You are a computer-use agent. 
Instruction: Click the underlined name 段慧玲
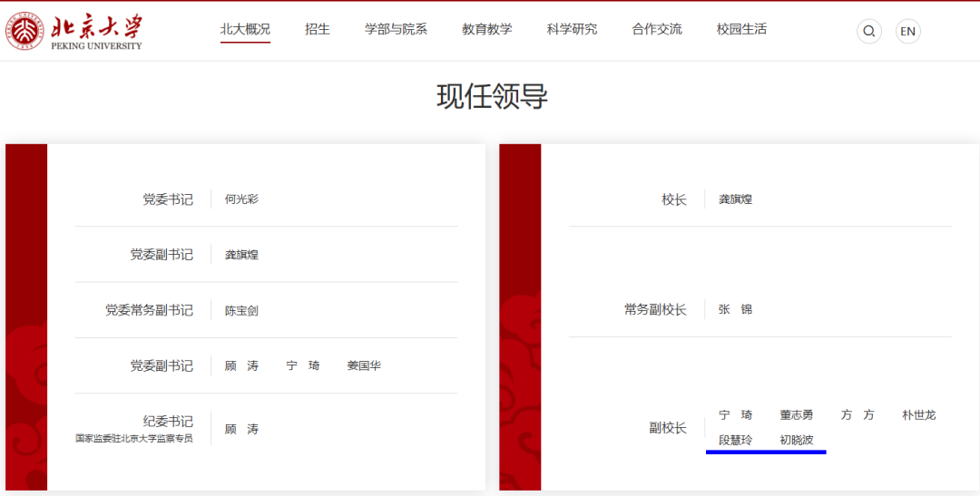pos(735,440)
